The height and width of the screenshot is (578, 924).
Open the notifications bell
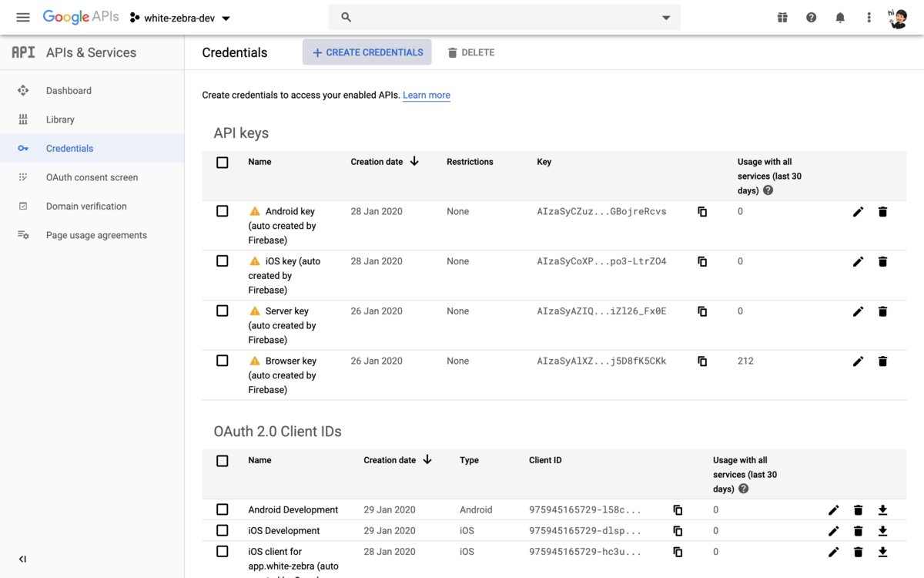point(840,17)
